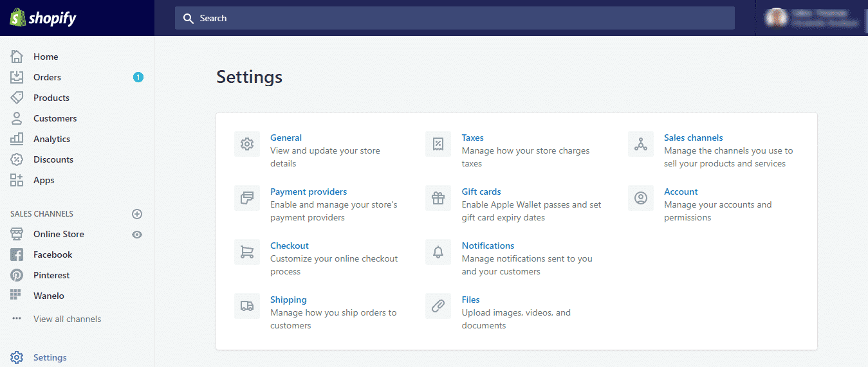The height and width of the screenshot is (367, 868).
Task: View Online Store via eye icon
Action: [x=137, y=235]
